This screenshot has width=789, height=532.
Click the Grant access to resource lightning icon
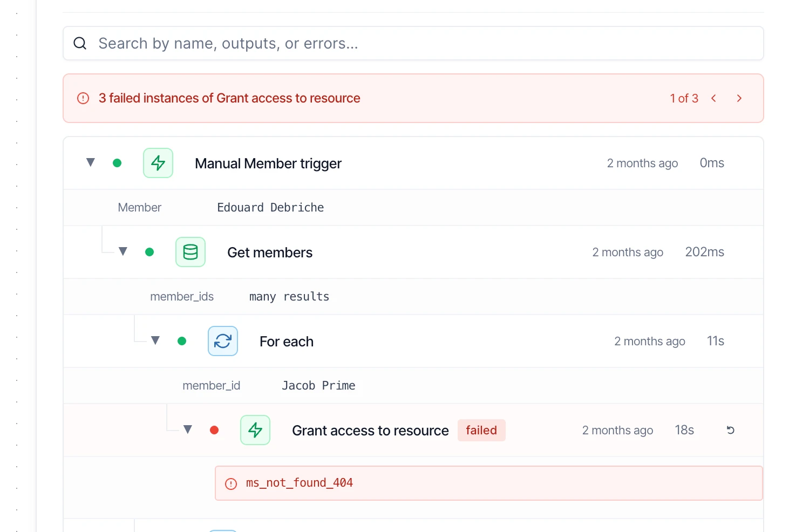(x=255, y=430)
